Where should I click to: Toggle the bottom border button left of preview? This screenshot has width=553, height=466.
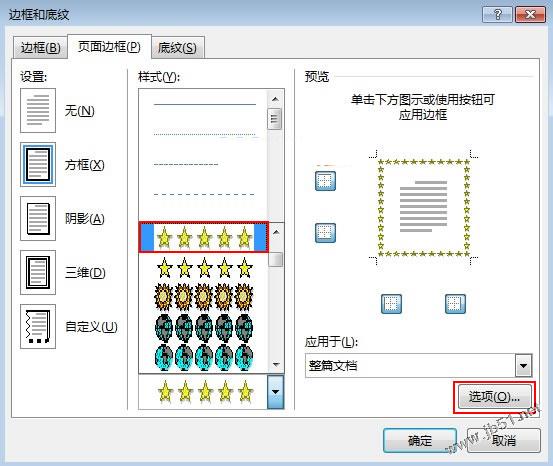pyautogui.click(x=325, y=233)
